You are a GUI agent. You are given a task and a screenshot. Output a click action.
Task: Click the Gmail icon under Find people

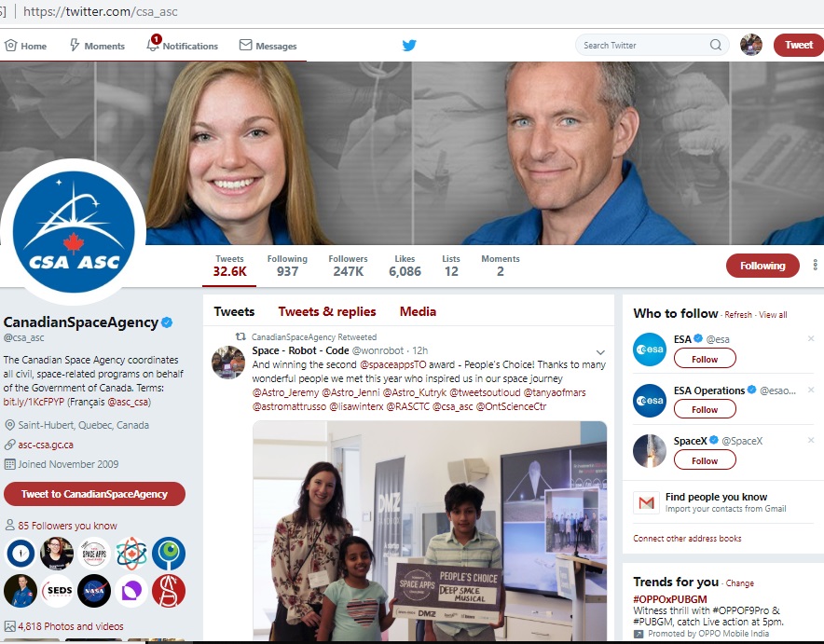pos(646,502)
